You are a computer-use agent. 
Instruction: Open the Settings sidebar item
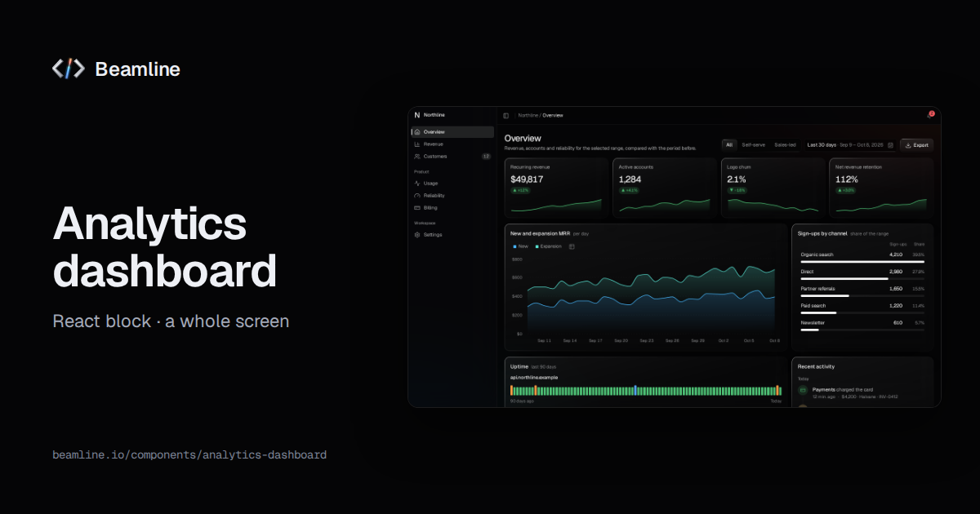(453, 235)
